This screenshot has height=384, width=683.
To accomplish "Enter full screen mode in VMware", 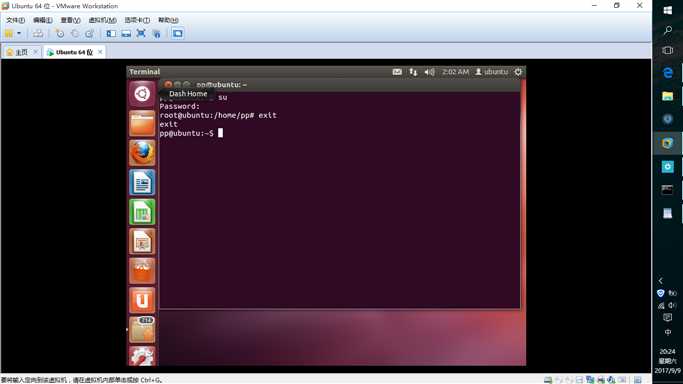I will click(141, 34).
